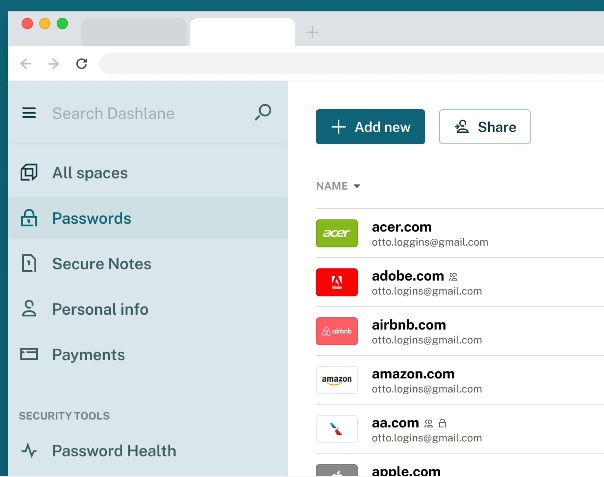Viewport: 604px width, 477px height.
Task: Click the Payments card icon
Action: (29, 354)
